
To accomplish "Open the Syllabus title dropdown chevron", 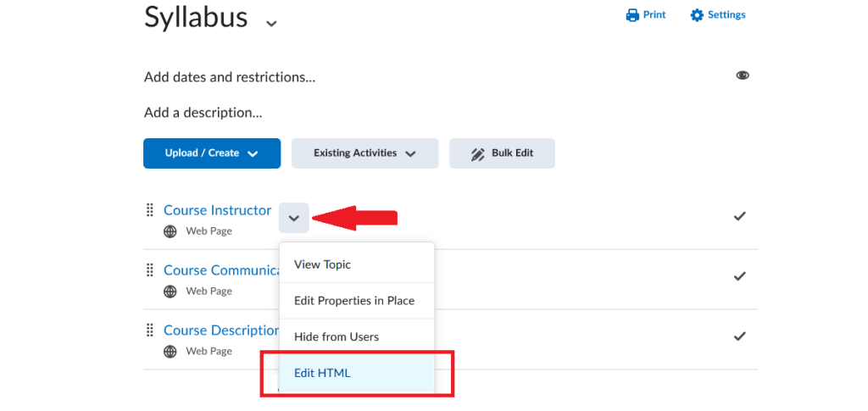I will coord(270,23).
